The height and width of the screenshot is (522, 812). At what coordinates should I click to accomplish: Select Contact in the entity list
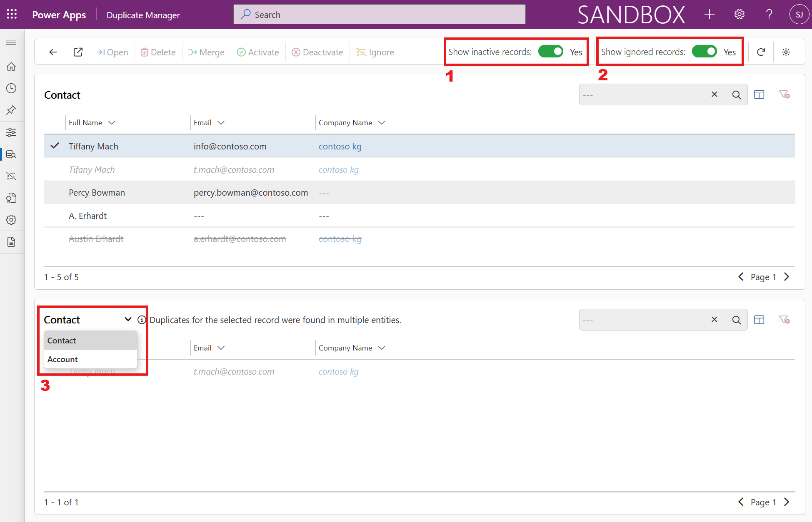(x=90, y=341)
